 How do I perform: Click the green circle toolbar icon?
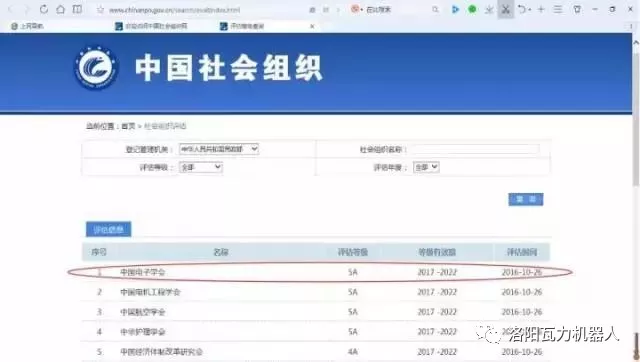pyautogui.click(x=472, y=9)
